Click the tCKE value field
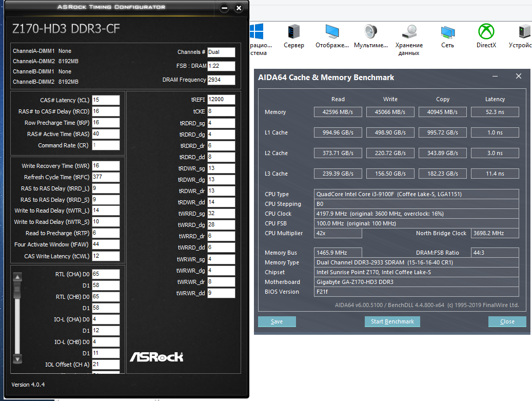The height and width of the screenshot is (401, 532). pyautogui.click(x=221, y=111)
